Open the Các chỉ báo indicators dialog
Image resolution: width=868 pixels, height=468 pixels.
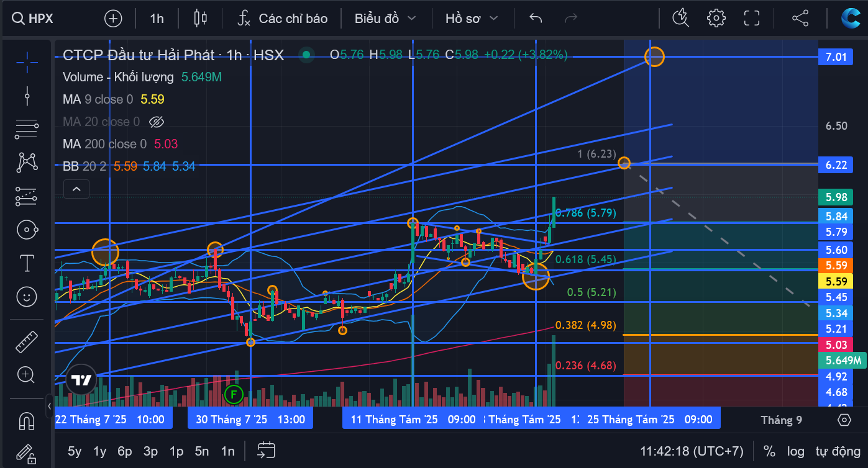click(x=283, y=18)
